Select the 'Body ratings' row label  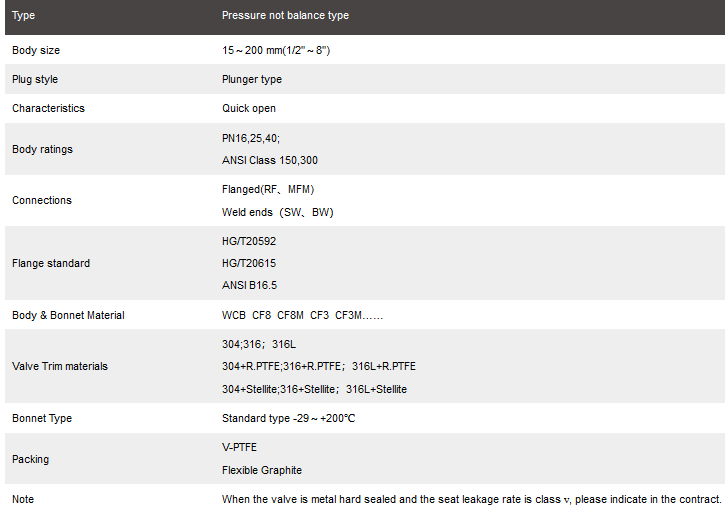42,149
